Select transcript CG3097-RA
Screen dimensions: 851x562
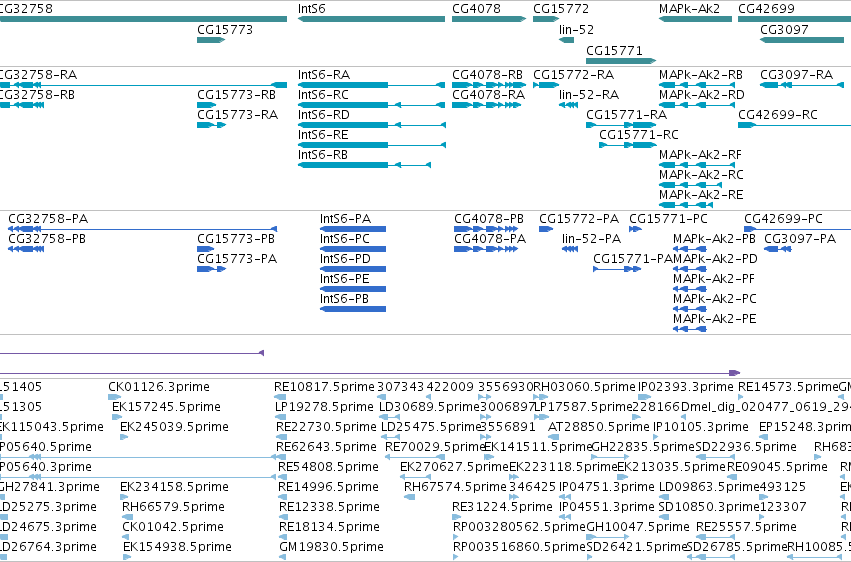(x=802, y=85)
